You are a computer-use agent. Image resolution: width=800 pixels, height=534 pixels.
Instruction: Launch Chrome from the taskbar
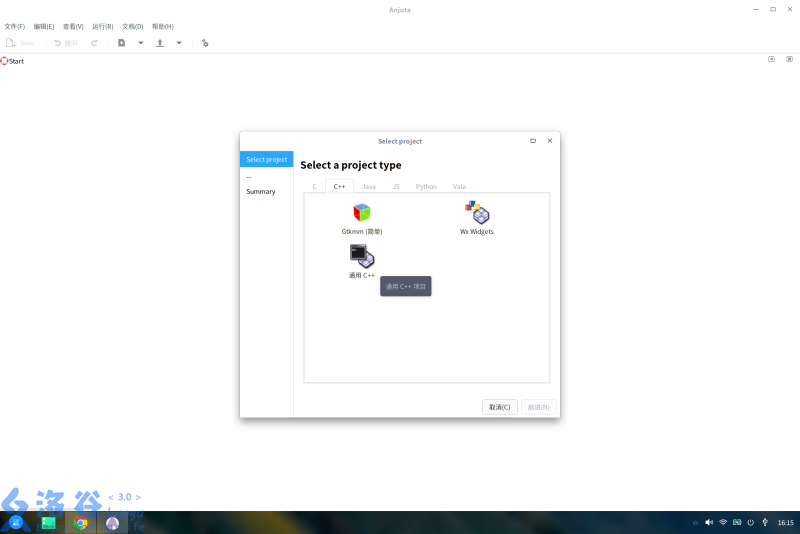(x=81, y=523)
